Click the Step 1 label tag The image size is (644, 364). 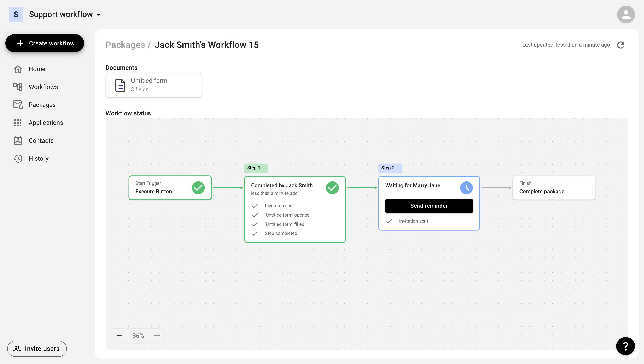click(x=256, y=168)
